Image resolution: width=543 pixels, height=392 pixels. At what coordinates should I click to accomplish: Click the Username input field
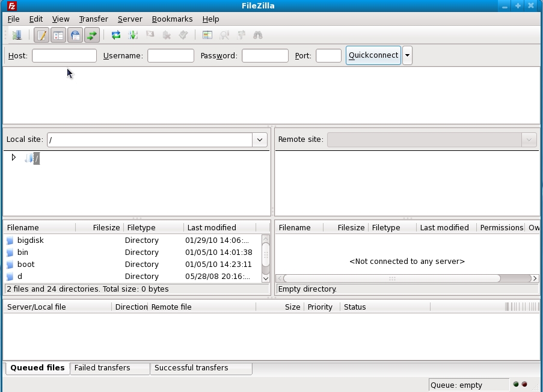pos(171,56)
